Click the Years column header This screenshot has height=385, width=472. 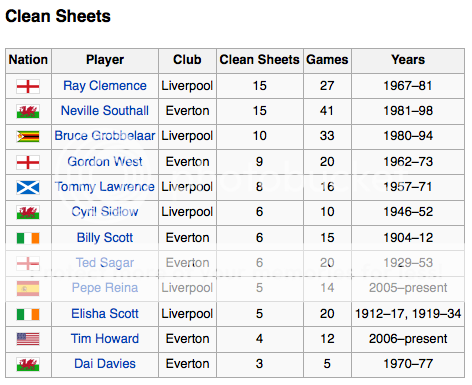point(408,60)
